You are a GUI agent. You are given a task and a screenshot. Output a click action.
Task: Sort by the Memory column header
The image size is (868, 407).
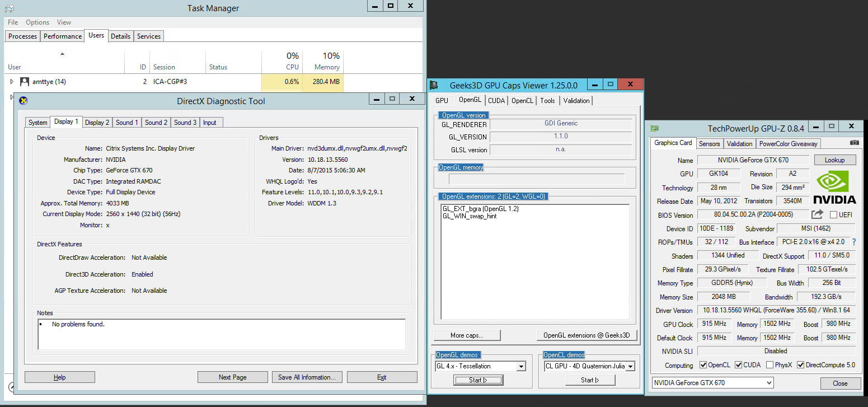point(323,62)
